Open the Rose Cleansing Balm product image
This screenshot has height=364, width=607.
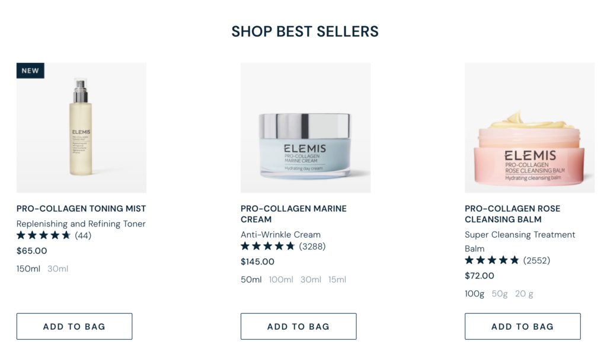529,127
